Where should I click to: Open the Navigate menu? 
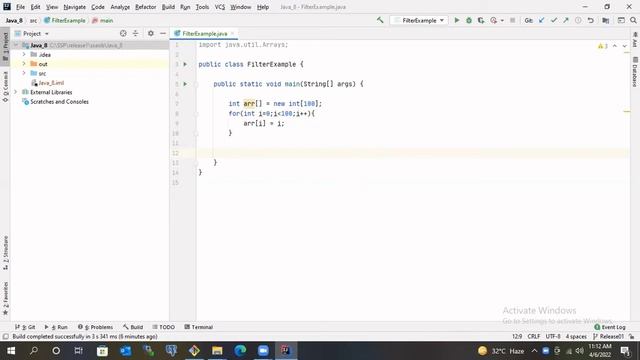click(x=75, y=7)
